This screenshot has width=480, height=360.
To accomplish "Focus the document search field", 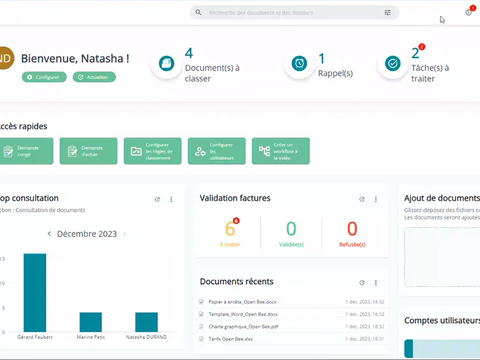I will pyautogui.click(x=295, y=13).
